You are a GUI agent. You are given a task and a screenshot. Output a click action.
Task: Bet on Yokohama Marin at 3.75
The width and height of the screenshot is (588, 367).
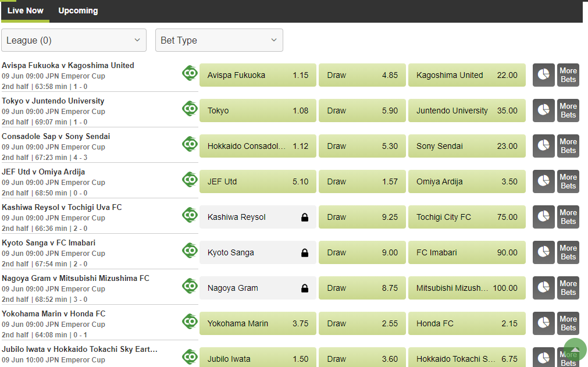point(258,323)
